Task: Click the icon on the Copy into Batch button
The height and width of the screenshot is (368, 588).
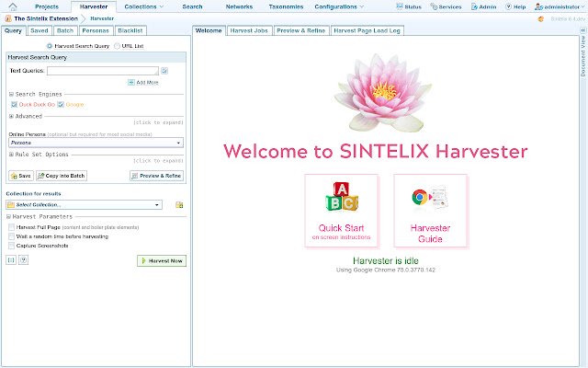Action: (x=40, y=176)
